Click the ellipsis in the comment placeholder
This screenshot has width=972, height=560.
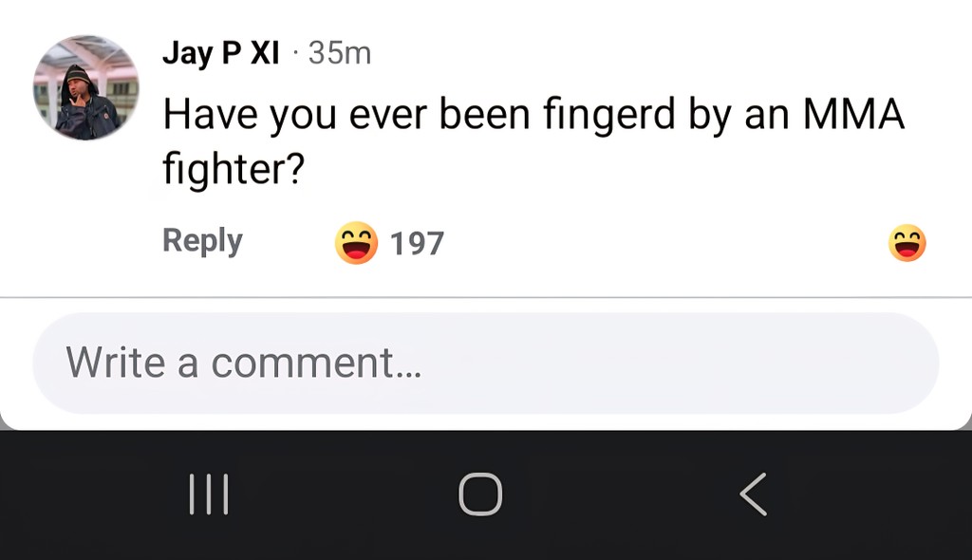(x=407, y=364)
